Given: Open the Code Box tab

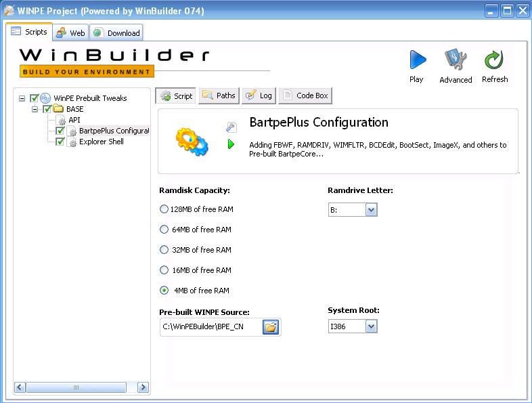Looking at the screenshot, I should click(305, 96).
